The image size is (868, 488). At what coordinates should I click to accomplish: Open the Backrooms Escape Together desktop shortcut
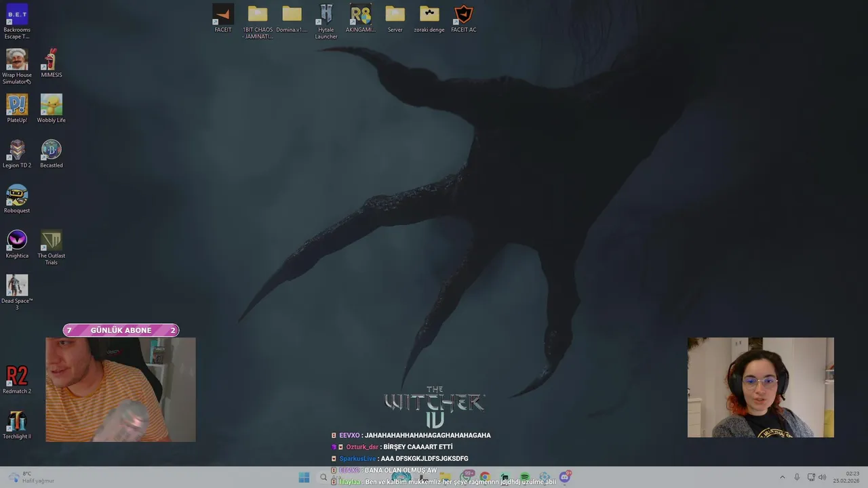click(x=17, y=22)
